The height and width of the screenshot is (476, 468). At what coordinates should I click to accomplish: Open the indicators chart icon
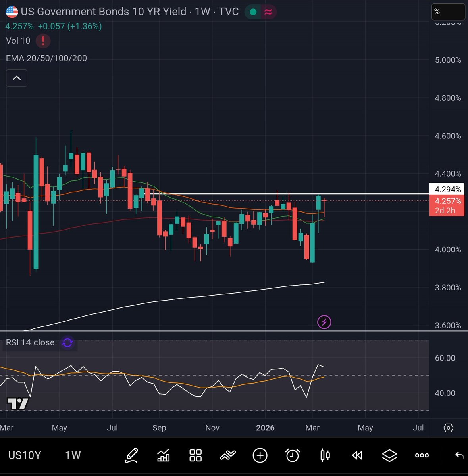click(164, 455)
